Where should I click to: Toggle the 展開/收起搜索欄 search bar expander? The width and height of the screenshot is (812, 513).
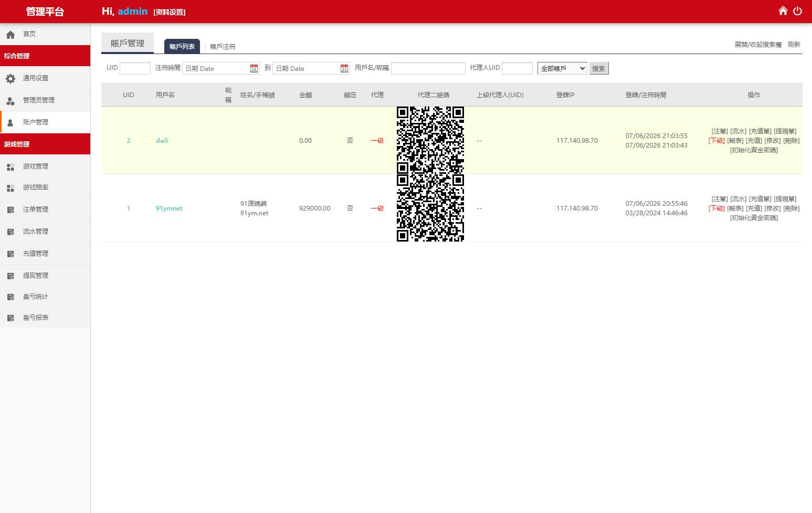[758, 45]
